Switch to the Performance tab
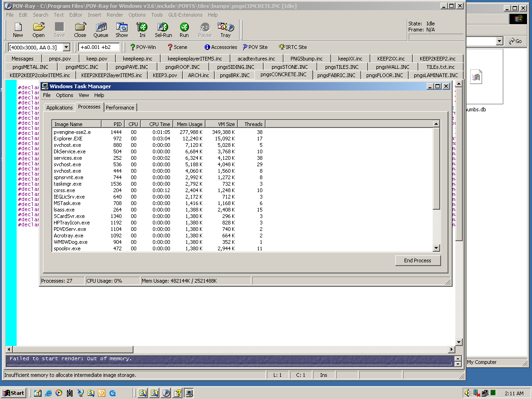Screen dimensions: 532x399 tap(120, 108)
